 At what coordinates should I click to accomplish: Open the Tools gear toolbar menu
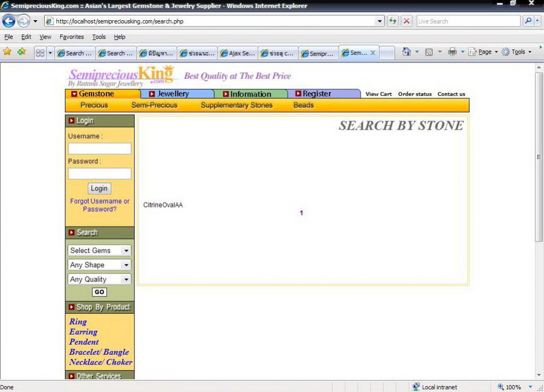click(516, 52)
